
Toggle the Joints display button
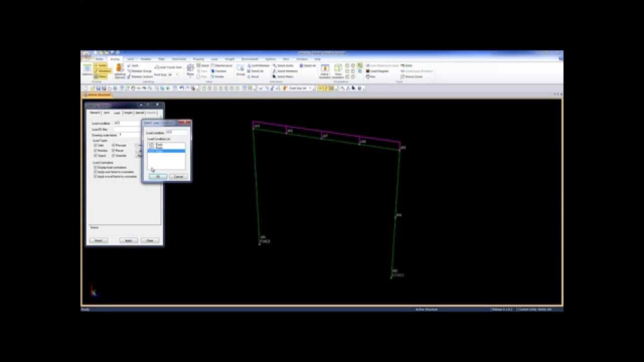click(x=100, y=65)
